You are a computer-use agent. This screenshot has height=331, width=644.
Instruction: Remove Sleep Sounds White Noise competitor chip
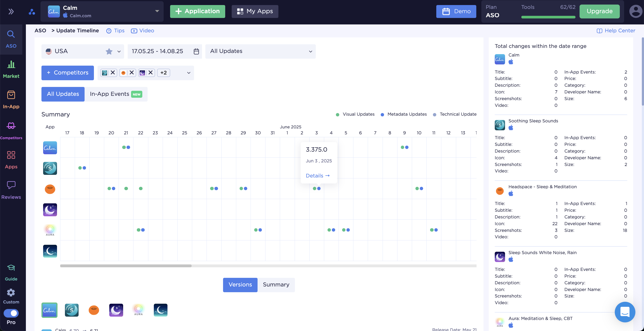tap(150, 73)
